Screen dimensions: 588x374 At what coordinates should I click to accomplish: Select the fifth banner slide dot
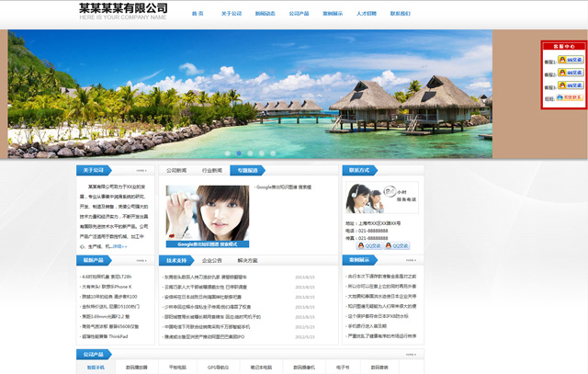click(273, 153)
